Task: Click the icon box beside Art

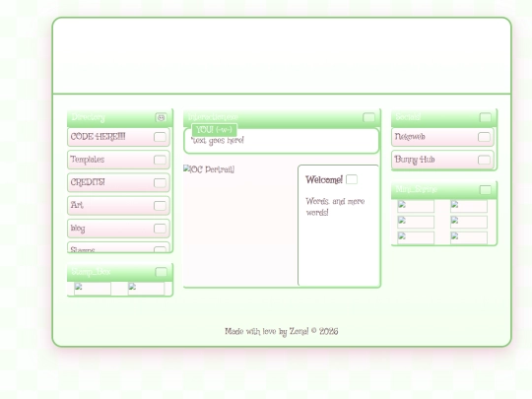Action: coord(160,206)
